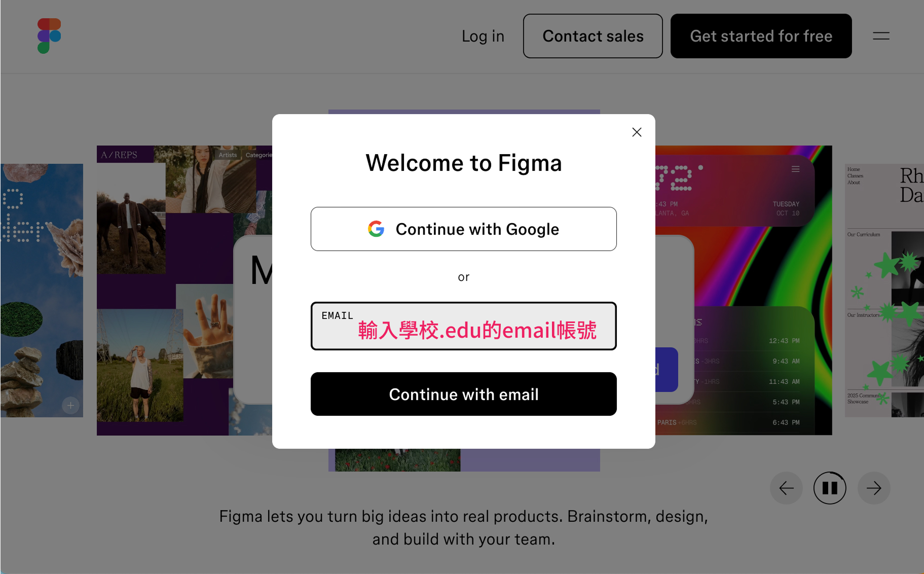Screen dimensions: 924x574
Task: Click Get started for free
Action: tap(761, 36)
